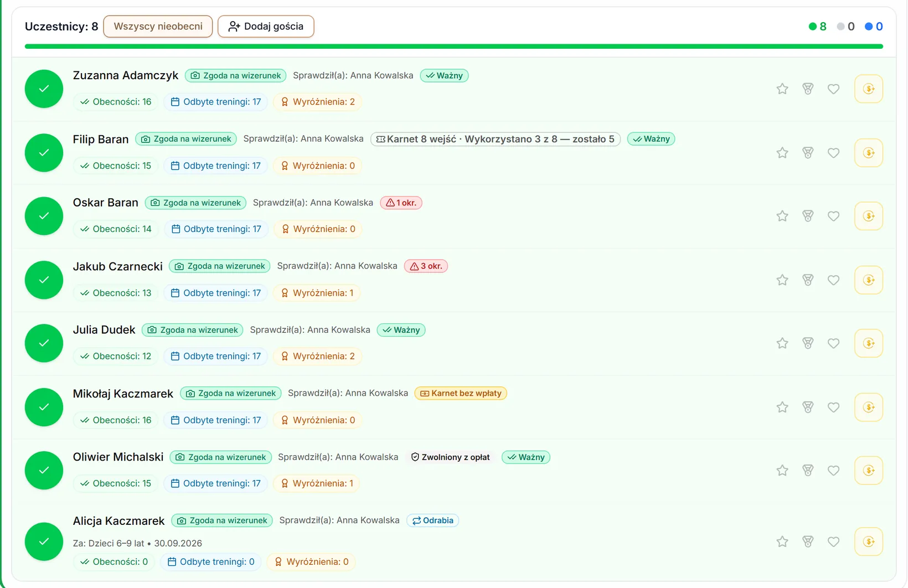Viewport: 908px width, 588px height.
Task: Click heart icon for Oliwier Michalski
Action: 833,471
